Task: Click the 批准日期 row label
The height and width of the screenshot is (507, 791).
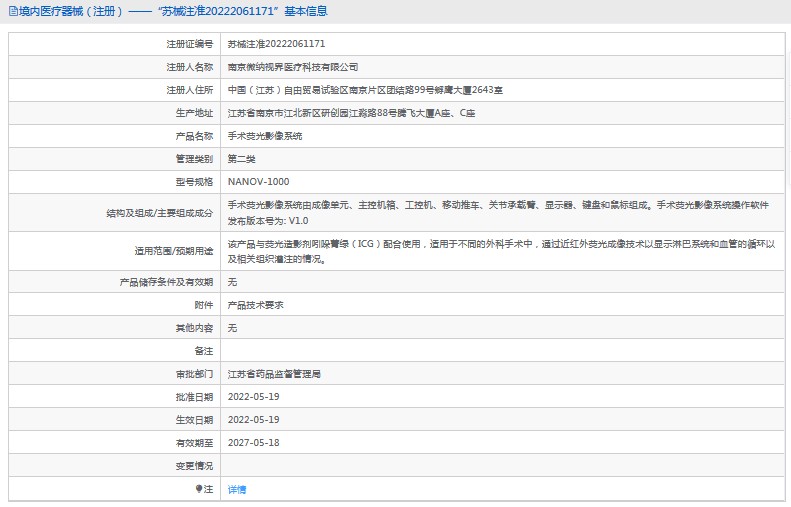Action: [194, 397]
